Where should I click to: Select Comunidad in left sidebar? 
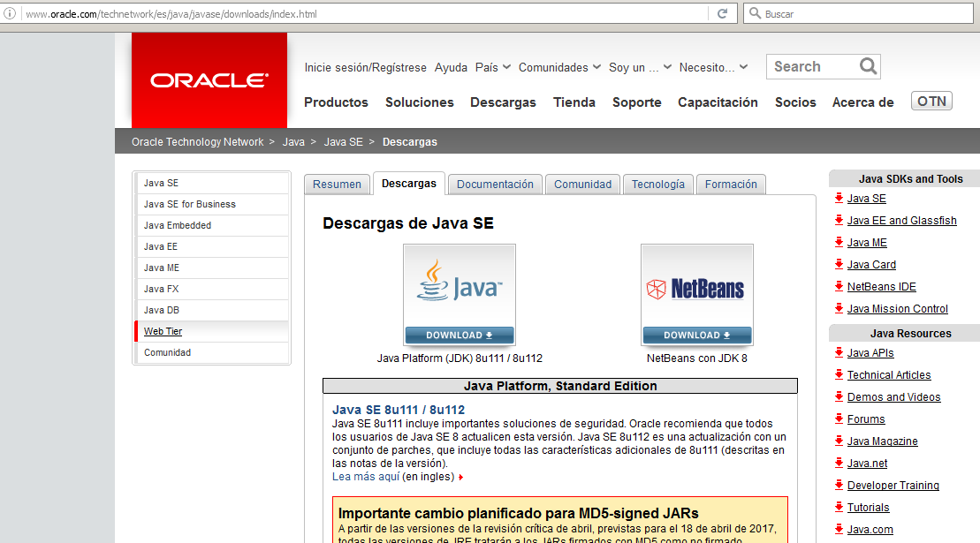click(212, 352)
